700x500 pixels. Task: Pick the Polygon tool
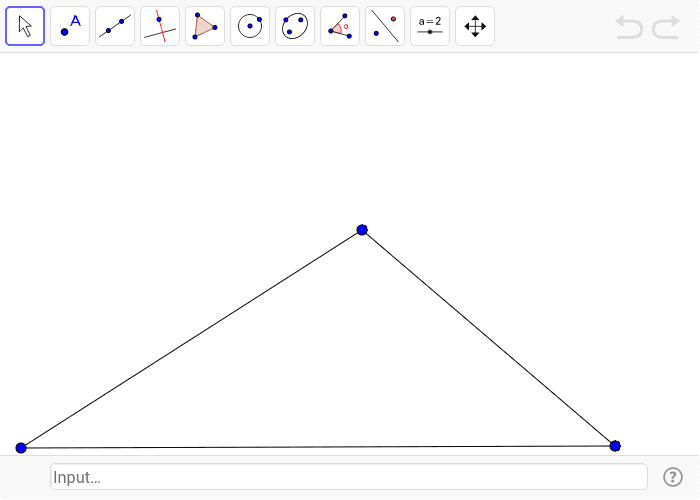tap(205, 26)
